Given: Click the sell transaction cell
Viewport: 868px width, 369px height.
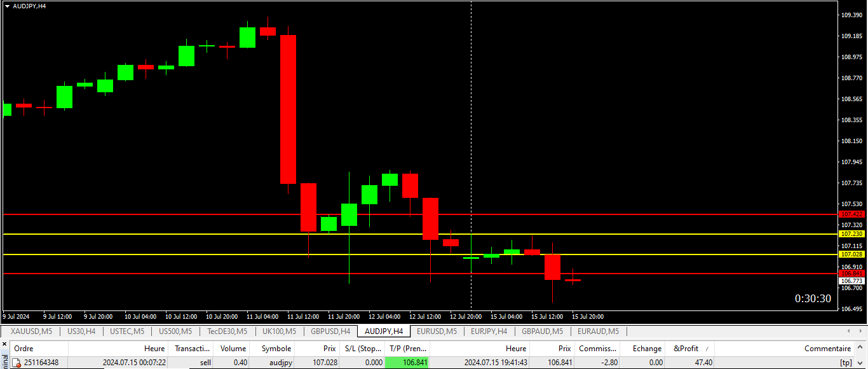Looking at the screenshot, I should point(192,363).
